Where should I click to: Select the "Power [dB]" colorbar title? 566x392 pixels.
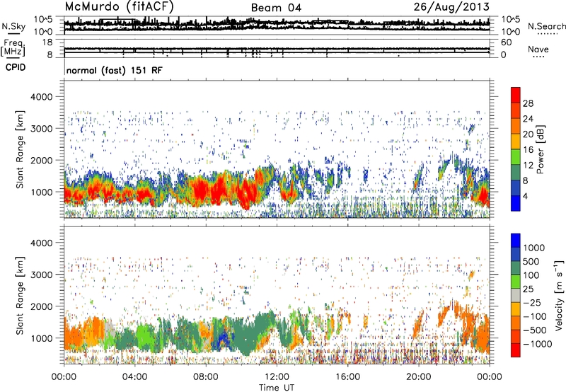[541, 149]
